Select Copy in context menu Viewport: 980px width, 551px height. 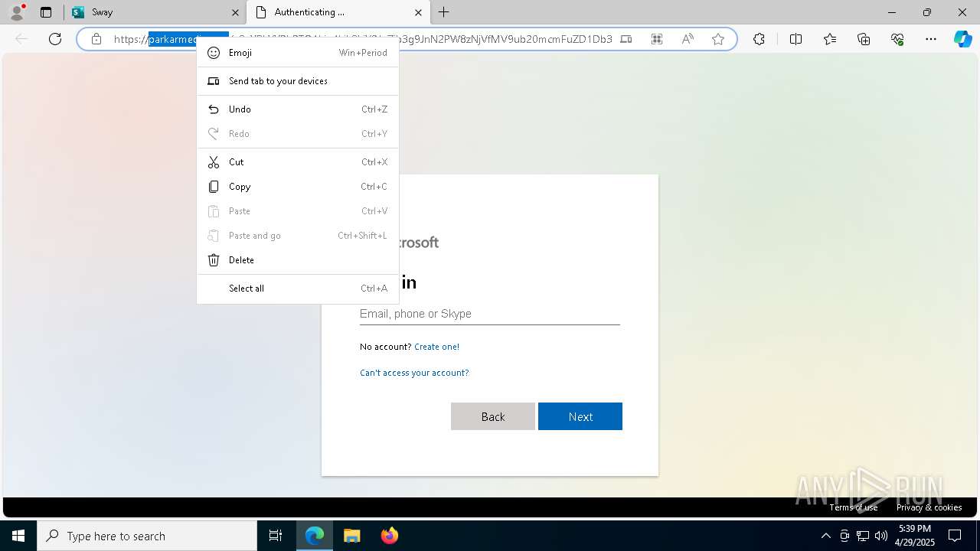298,187
